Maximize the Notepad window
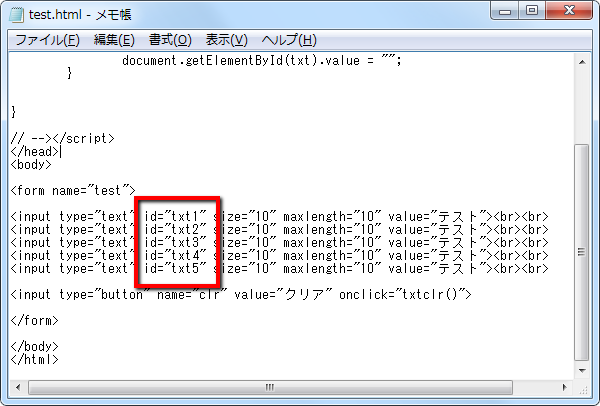Screen dimensions: 600x406 532,11
